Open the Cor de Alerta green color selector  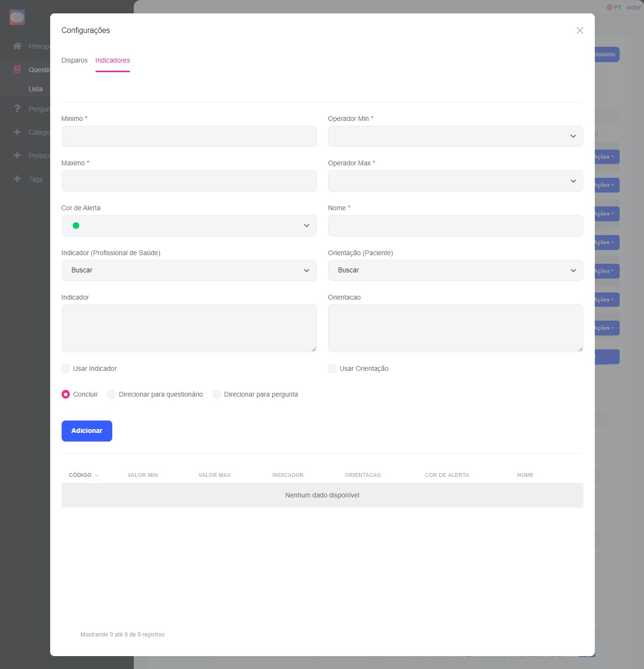(189, 226)
